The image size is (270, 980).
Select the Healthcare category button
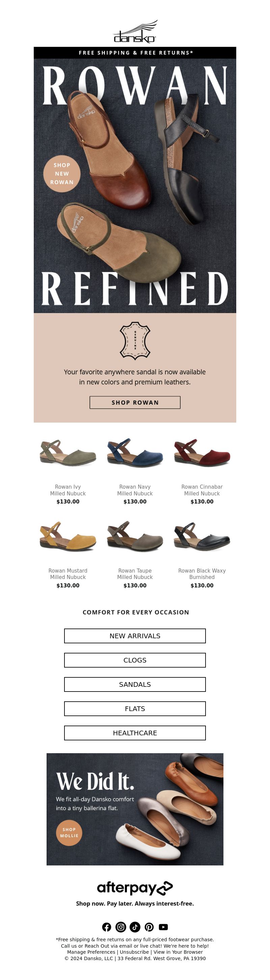[135, 733]
